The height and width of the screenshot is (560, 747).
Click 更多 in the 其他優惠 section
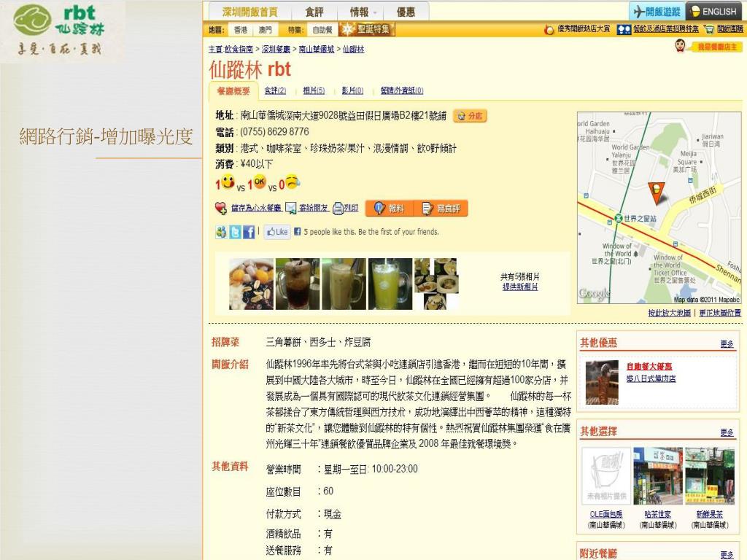click(727, 344)
